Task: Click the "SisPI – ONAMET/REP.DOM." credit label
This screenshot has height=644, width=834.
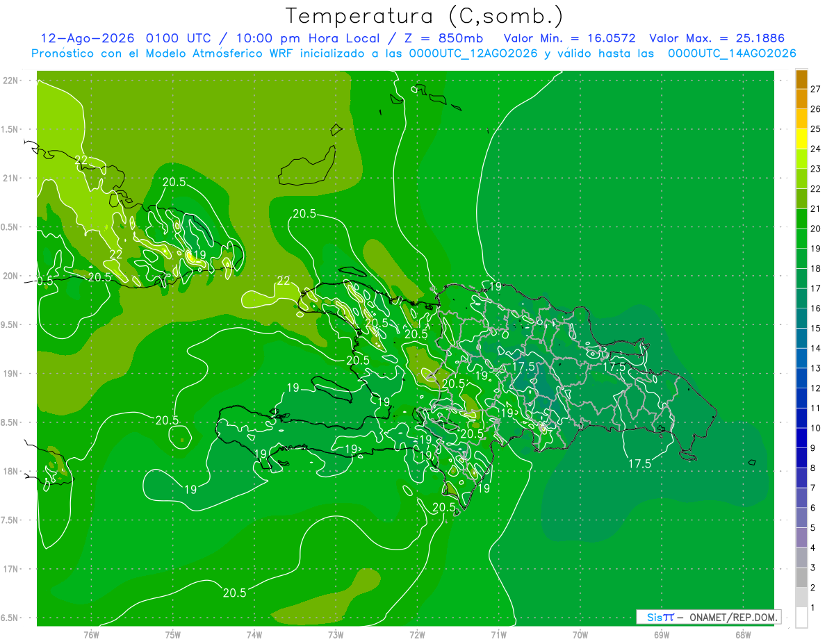Action: (709, 617)
